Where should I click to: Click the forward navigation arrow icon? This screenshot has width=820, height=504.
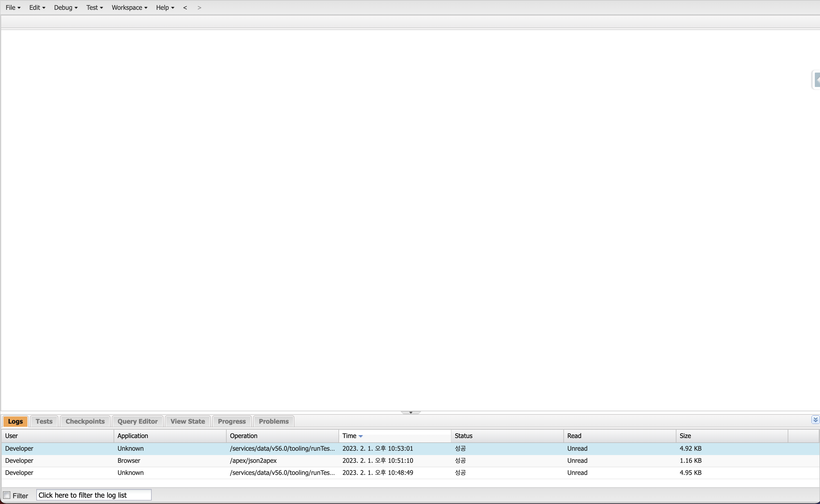pyautogui.click(x=199, y=8)
